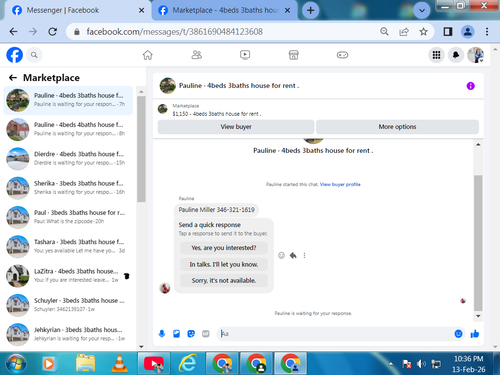Launch VLC media player from taskbar
This screenshot has height=375, width=500.
click(119, 364)
